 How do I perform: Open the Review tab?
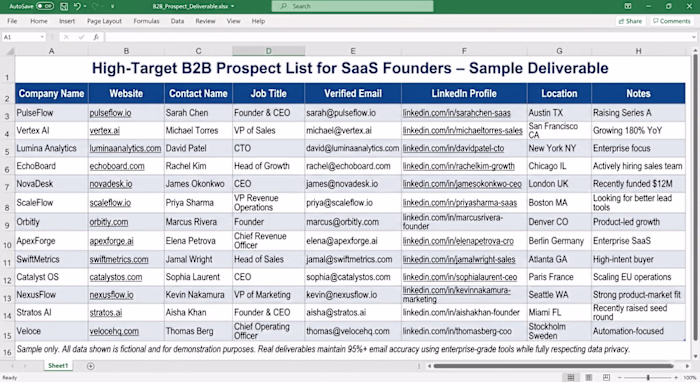point(205,21)
